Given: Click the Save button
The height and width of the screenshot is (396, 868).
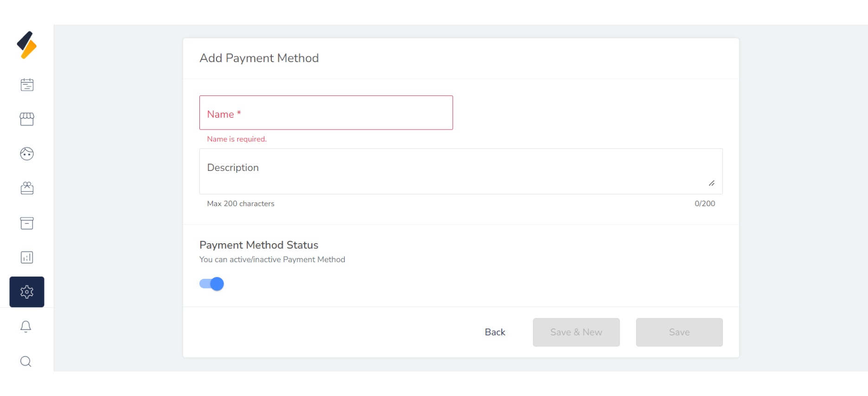Looking at the screenshot, I should [679, 332].
